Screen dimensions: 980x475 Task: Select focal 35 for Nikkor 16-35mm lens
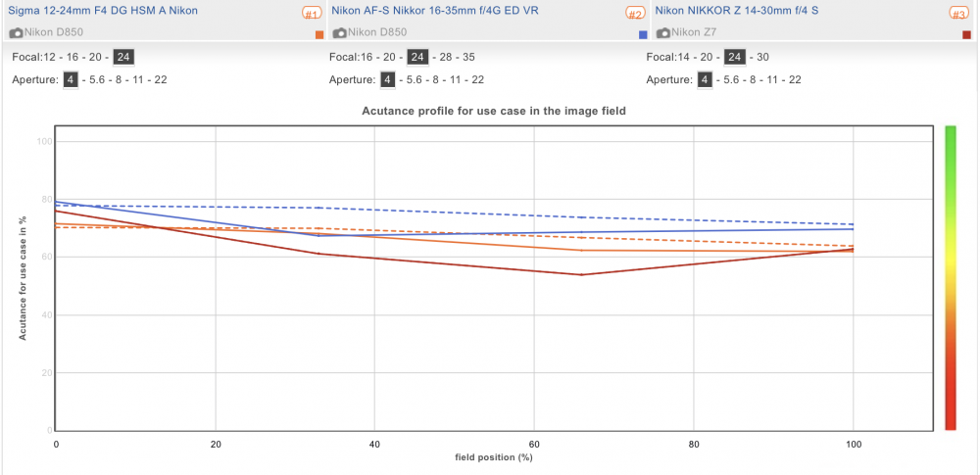click(468, 58)
